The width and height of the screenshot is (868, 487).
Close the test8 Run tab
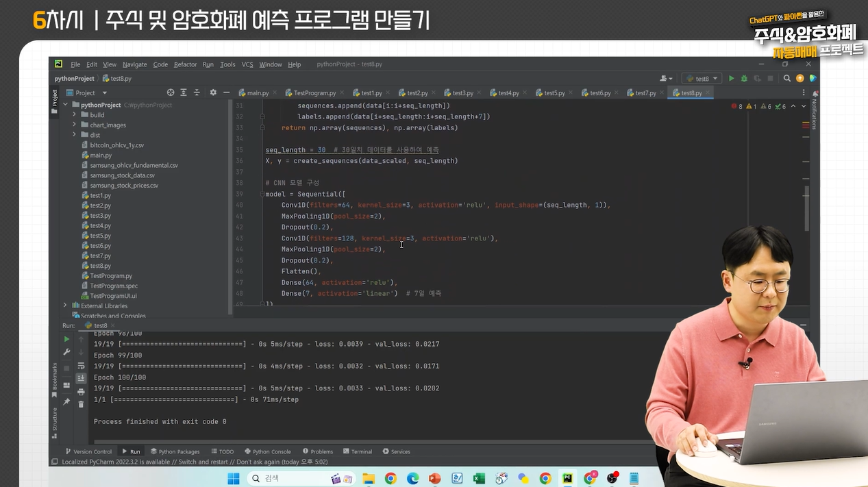114,325
